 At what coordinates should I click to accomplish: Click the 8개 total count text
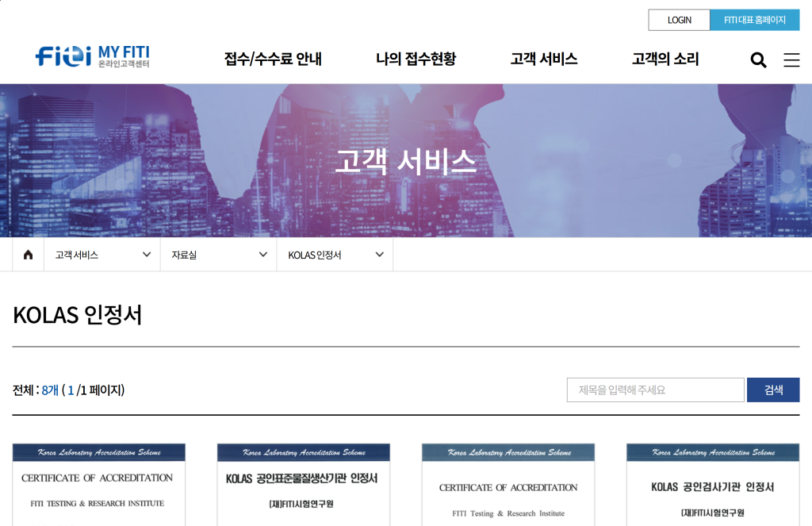point(50,390)
